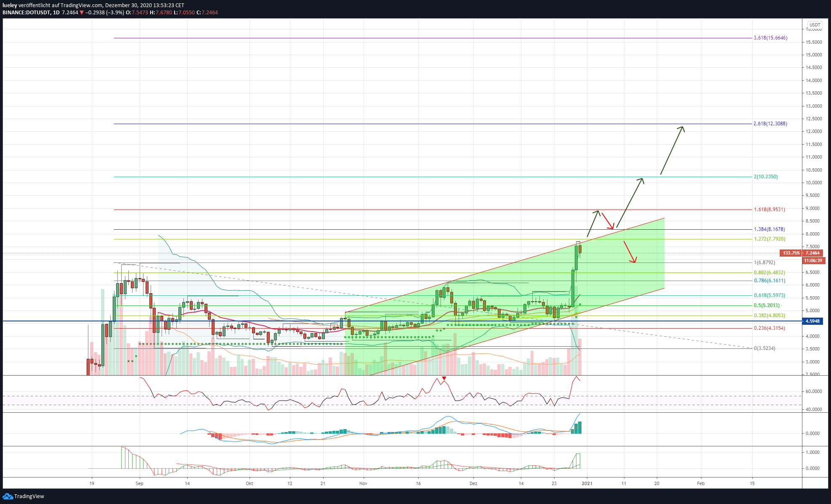Screen dimensions: 831x504
Task: Select the 2.618(12.3088) Fibonacci label
Action: point(770,124)
